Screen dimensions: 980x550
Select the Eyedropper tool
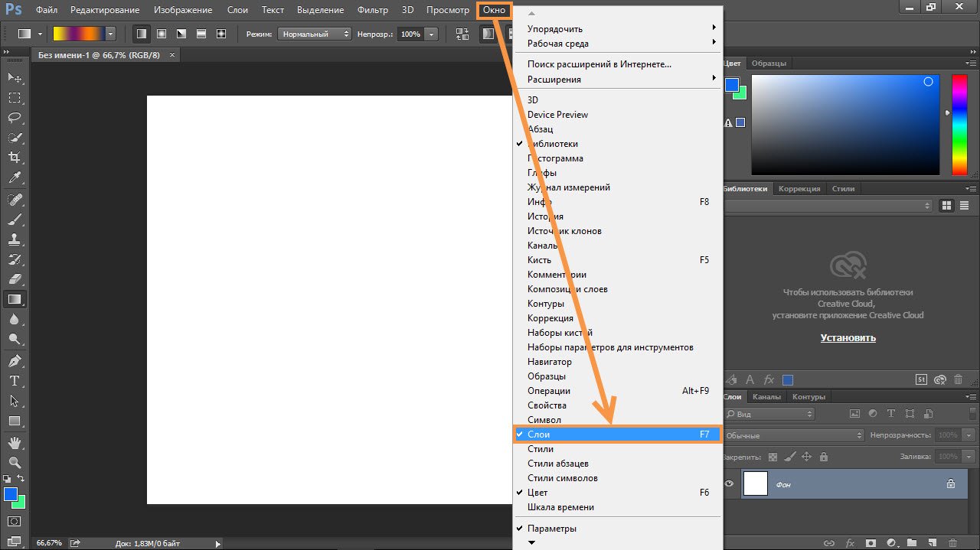tap(15, 177)
